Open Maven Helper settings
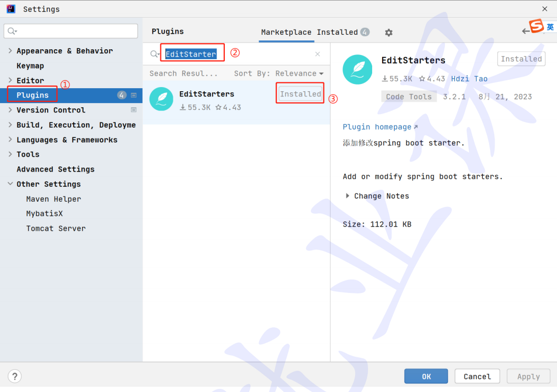Screen dimensions: 557x392 click(x=53, y=199)
